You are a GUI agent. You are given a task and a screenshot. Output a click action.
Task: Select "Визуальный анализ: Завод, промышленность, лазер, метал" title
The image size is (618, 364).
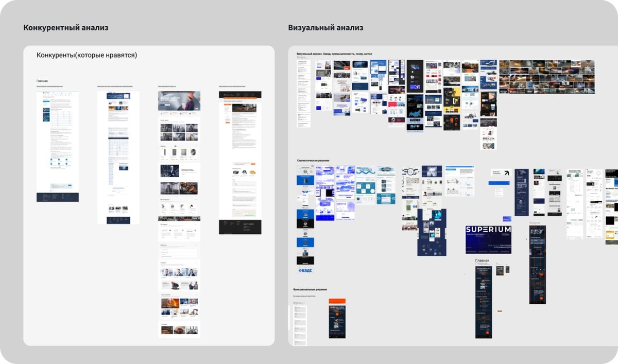click(x=334, y=54)
